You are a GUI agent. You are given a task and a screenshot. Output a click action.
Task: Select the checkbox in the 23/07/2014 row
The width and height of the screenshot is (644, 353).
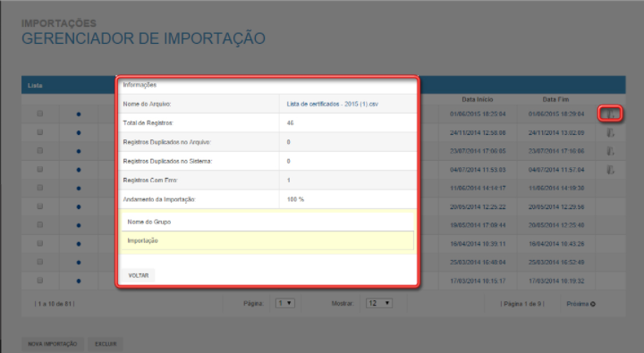coord(40,151)
